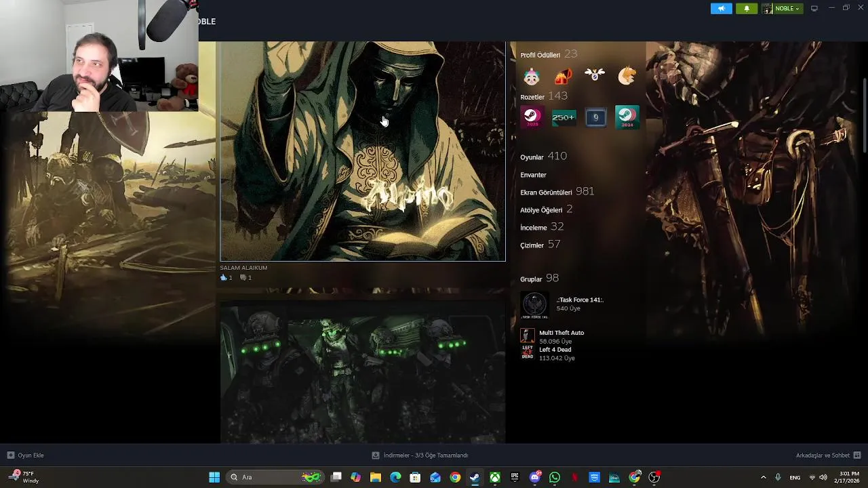Viewport: 868px width, 488px height.
Task: Open the Steam 2024 badge
Action: point(627,117)
